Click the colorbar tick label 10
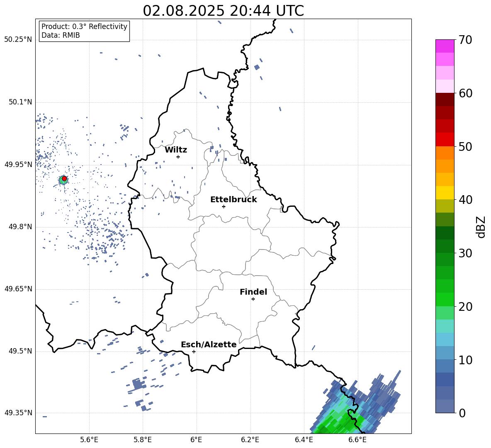Screen dimensions: 491x448 [465, 360]
